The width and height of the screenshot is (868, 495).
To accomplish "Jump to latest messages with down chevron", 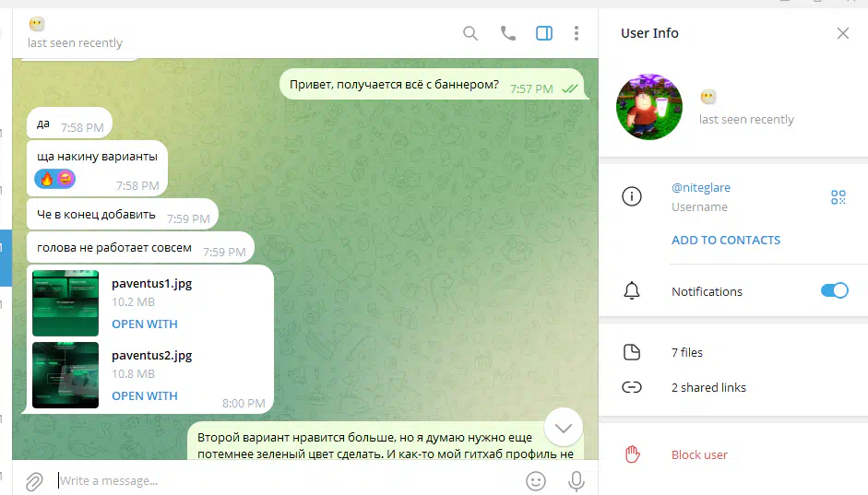I will click(x=563, y=428).
